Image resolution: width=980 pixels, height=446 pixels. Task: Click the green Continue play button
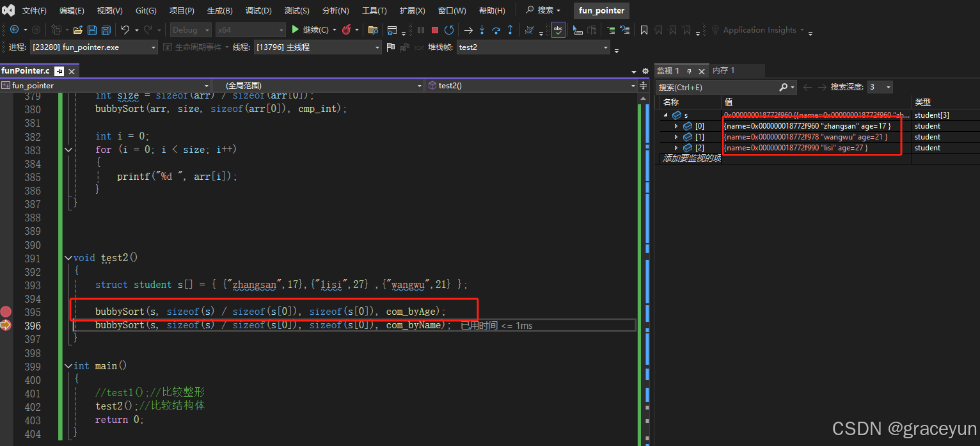point(295,29)
